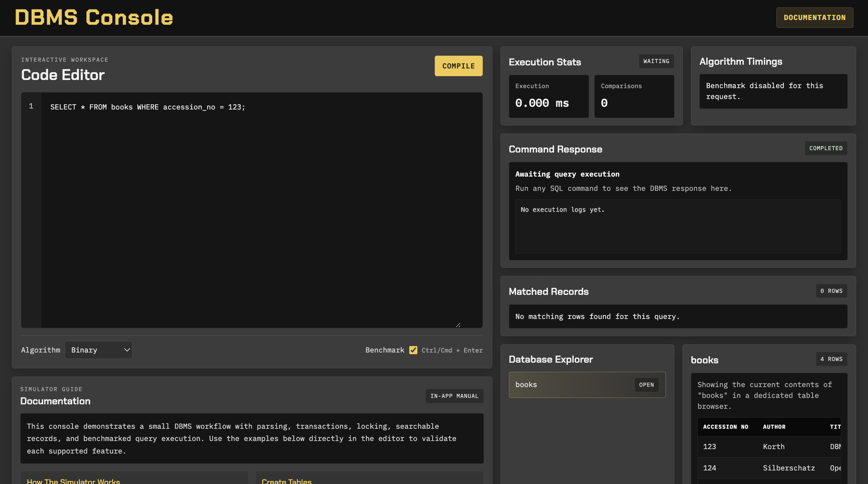Click the Code Editor heading
The height and width of the screenshot is (484, 868).
click(x=63, y=75)
